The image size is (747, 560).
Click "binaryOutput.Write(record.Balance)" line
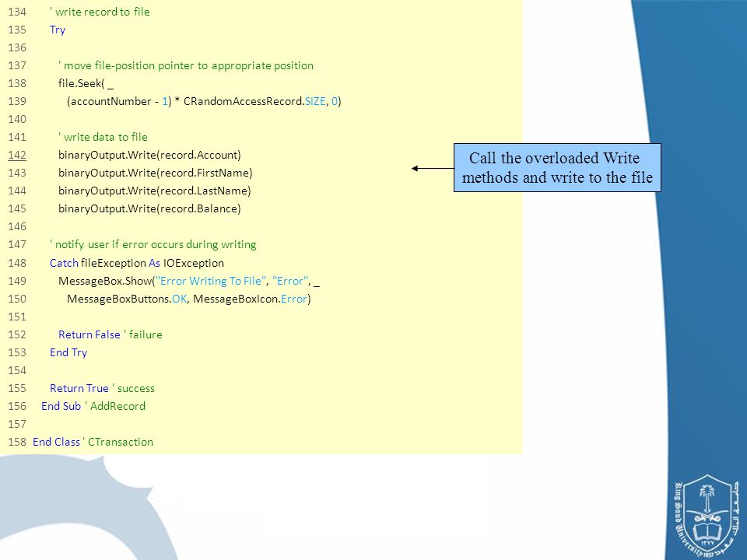(149, 208)
